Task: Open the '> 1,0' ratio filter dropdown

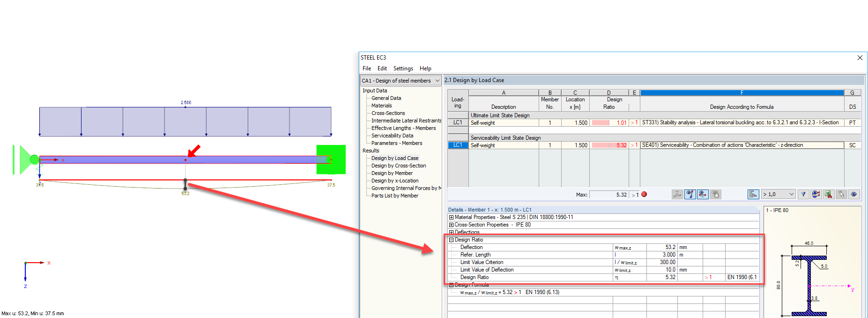Action: (x=779, y=194)
